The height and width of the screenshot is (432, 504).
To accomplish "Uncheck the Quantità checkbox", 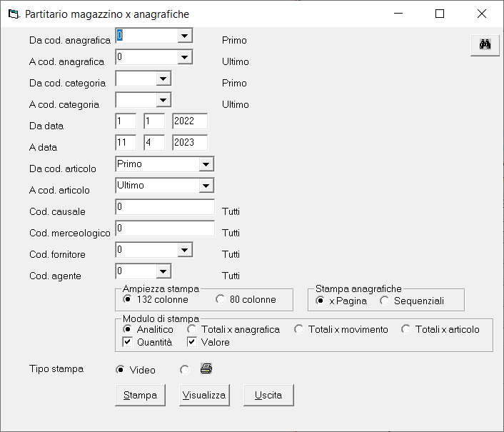I will (128, 342).
